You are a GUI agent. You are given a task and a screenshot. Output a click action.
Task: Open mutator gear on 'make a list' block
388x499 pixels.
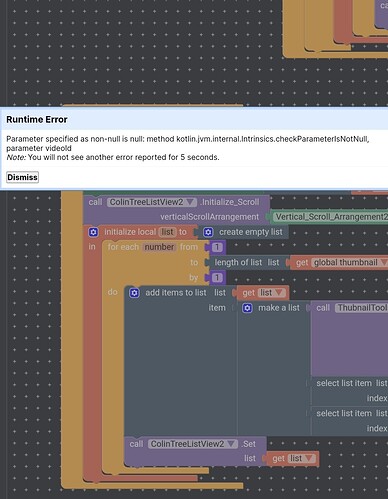pos(247,308)
